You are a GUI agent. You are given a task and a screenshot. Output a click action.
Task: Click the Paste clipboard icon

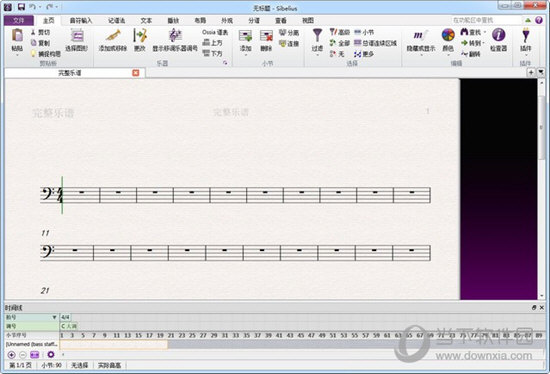pyautogui.click(x=17, y=36)
